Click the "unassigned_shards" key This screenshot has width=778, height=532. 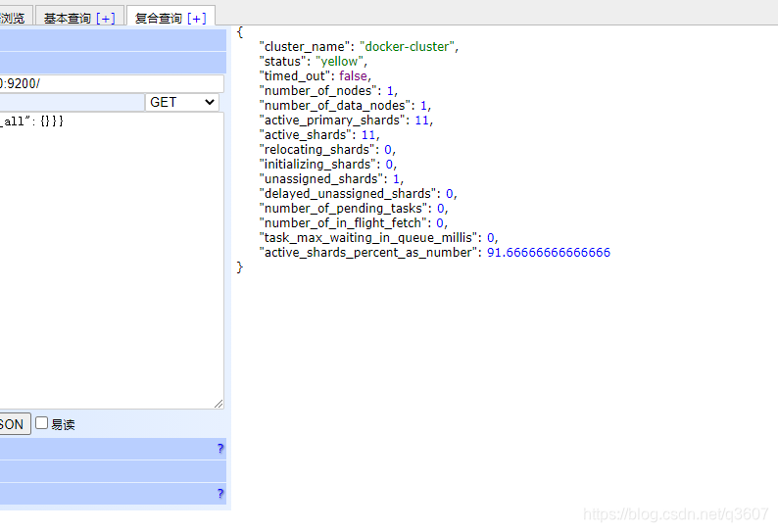point(321,179)
